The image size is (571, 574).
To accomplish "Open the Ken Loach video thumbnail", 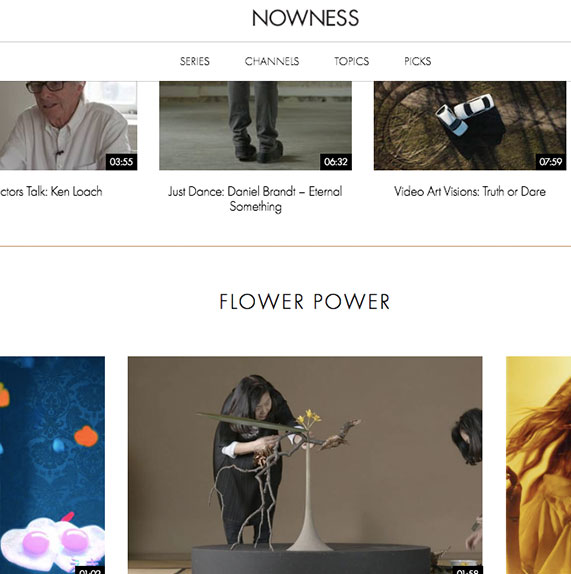I will pos(68,126).
